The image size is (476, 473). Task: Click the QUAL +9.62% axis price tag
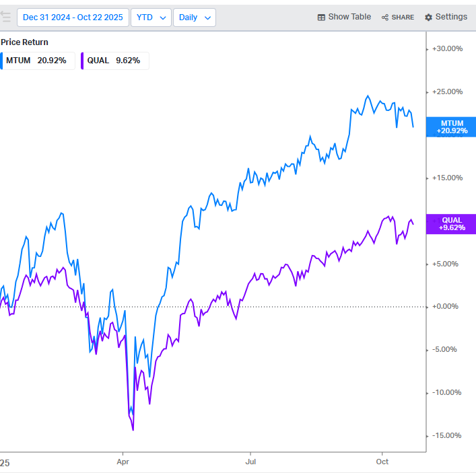coord(451,224)
